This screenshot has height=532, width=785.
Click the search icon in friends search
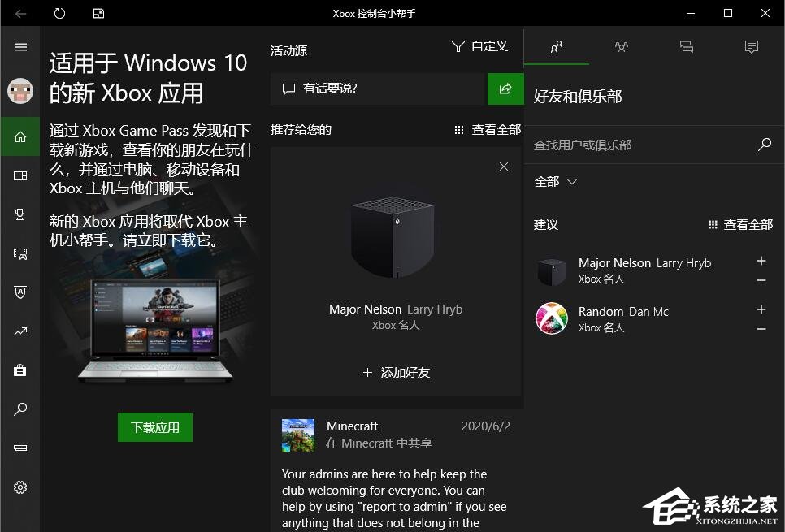point(765,145)
